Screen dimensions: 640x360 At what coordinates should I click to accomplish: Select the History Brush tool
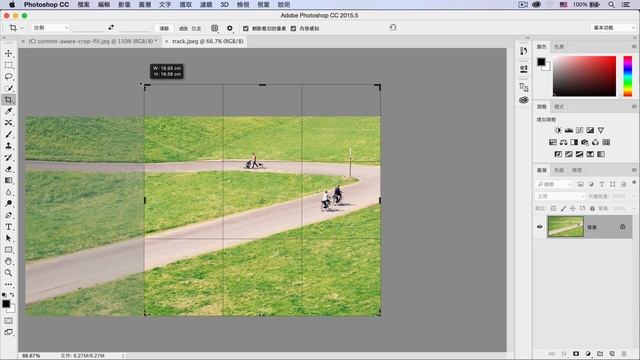pos(9,157)
